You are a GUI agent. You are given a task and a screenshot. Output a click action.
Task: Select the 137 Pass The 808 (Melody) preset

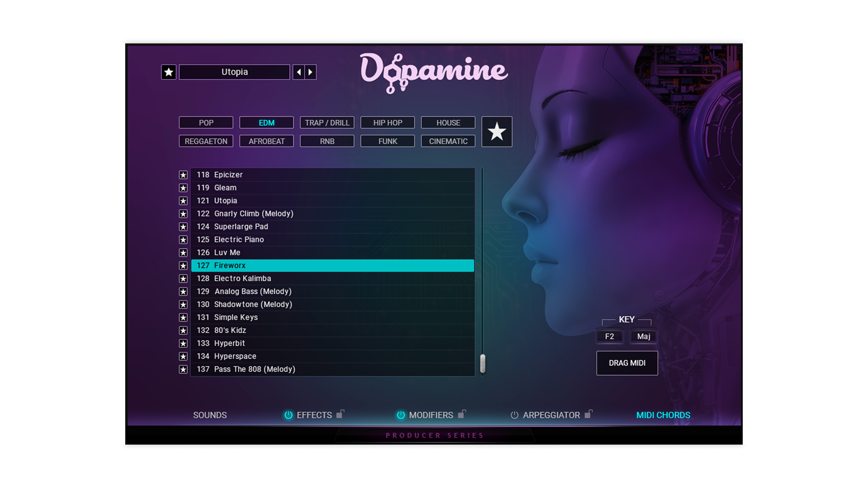(x=333, y=370)
